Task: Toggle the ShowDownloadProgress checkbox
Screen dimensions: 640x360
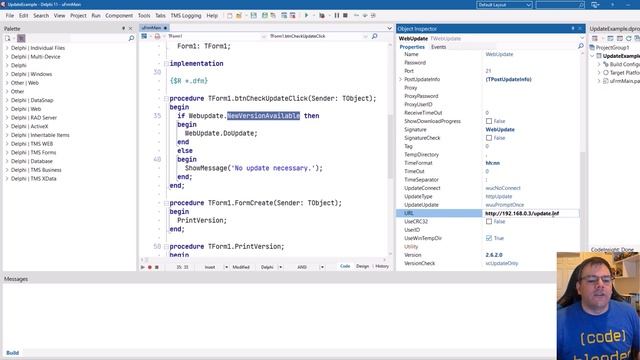Action: pyautogui.click(x=489, y=121)
